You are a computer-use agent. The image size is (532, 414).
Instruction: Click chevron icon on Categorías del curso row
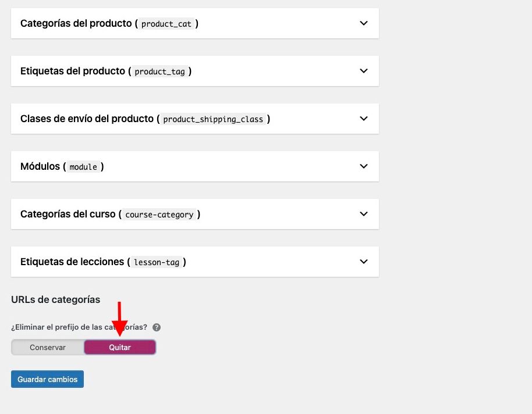364,214
